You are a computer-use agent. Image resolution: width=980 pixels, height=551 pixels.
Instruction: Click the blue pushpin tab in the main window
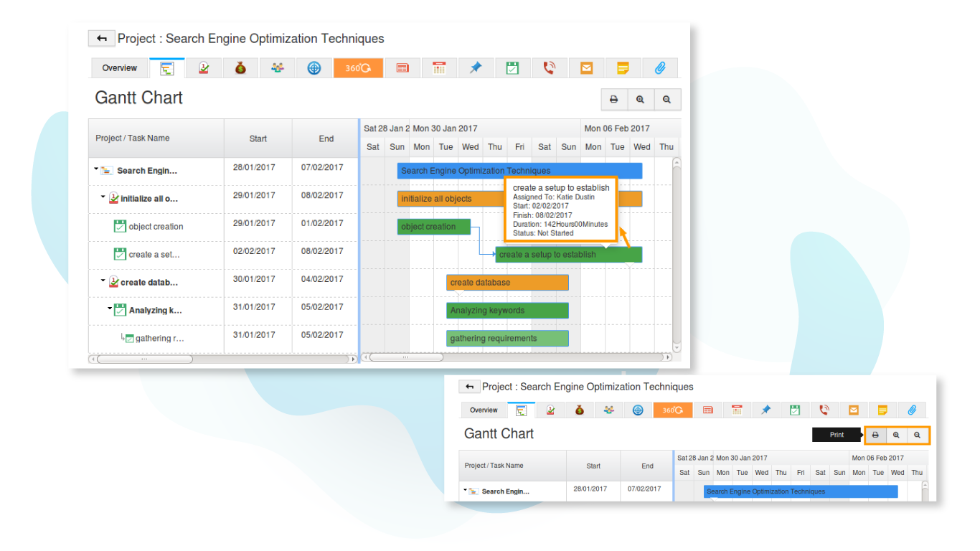pyautogui.click(x=476, y=68)
